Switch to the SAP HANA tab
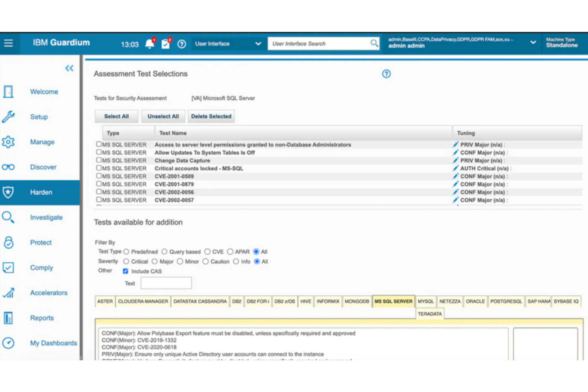This screenshot has width=588, height=392. click(x=539, y=301)
